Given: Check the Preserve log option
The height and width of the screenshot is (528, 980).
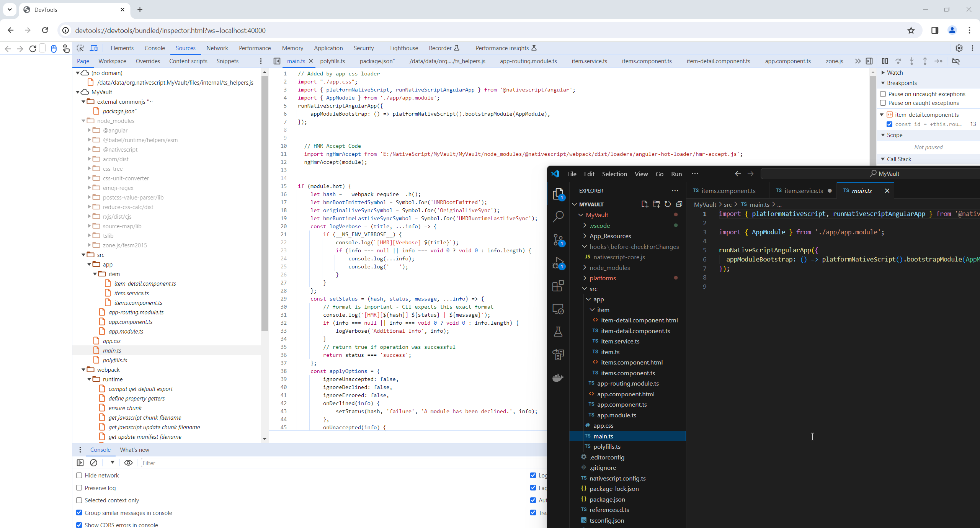Looking at the screenshot, I should (79, 488).
